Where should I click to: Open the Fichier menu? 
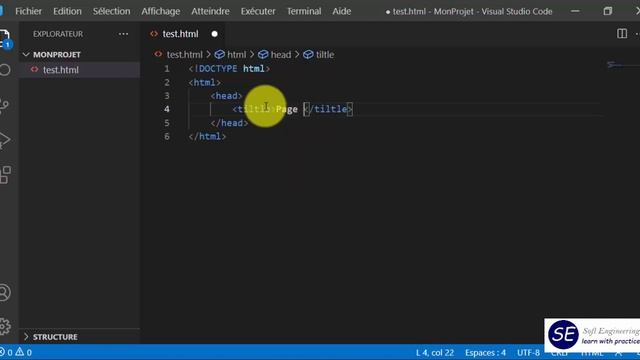click(x=28, y=11)
